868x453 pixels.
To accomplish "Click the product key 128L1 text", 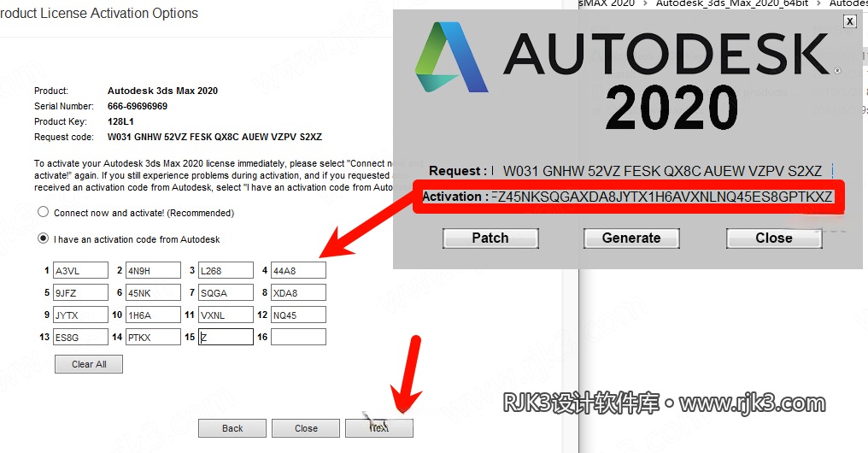I will 120,121.
